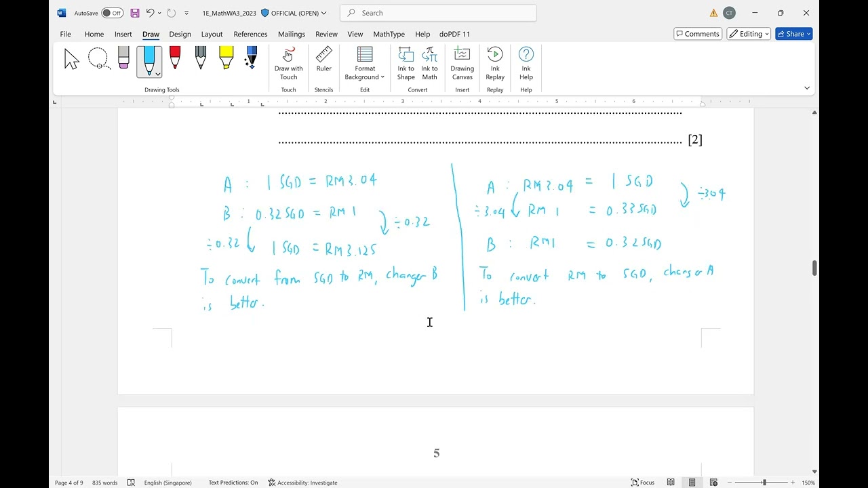Image resolution: width=868 pixels, height=488 pixels.
Task: Show the Ruler stencil
Action: point(324,60)
